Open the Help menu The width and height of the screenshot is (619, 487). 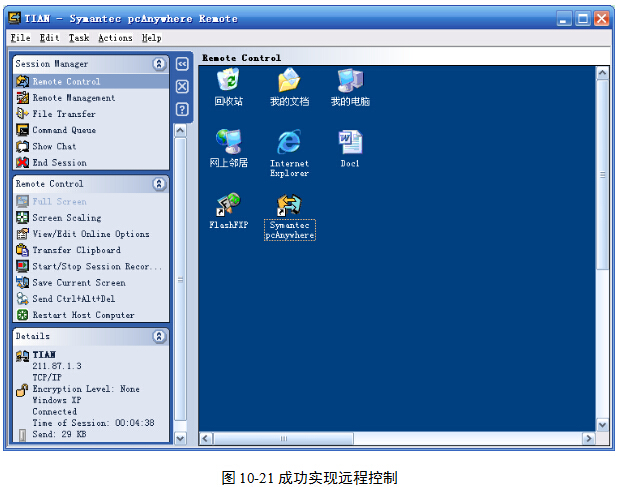pyautogui.click(x=152, y=38)
